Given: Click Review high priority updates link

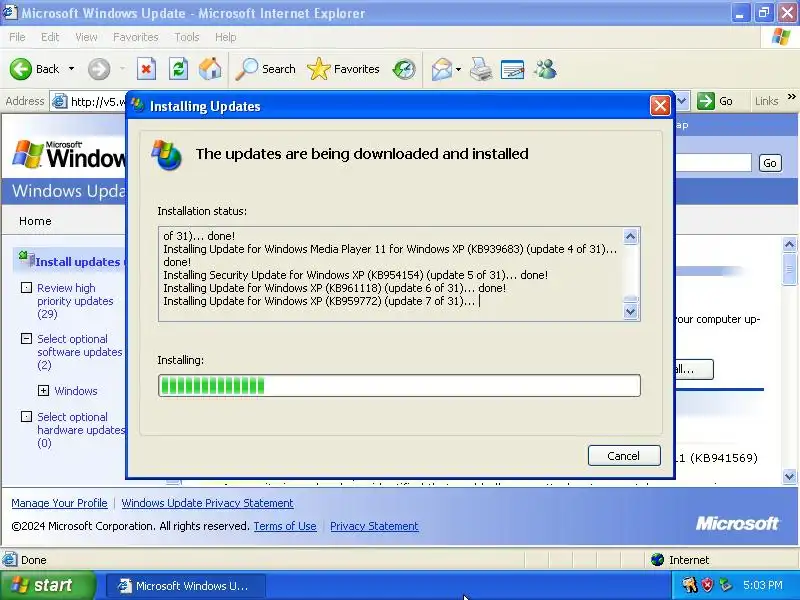Looking at the screenshot, I should [x=75, y=301].
